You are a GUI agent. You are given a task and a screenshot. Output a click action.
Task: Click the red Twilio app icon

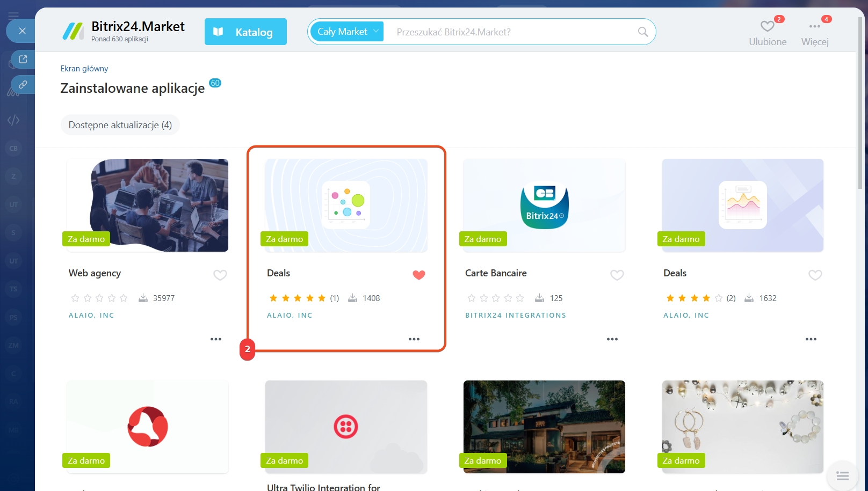[346, 427]
